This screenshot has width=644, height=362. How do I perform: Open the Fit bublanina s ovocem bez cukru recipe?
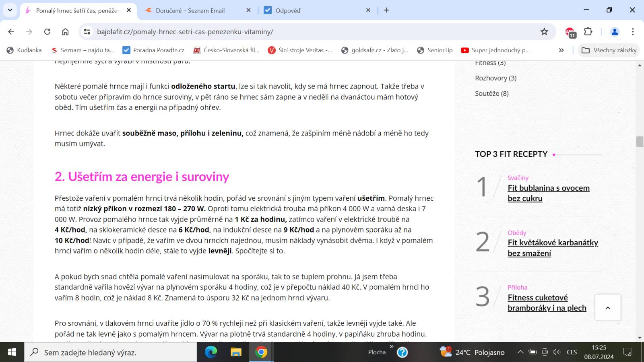549,193
